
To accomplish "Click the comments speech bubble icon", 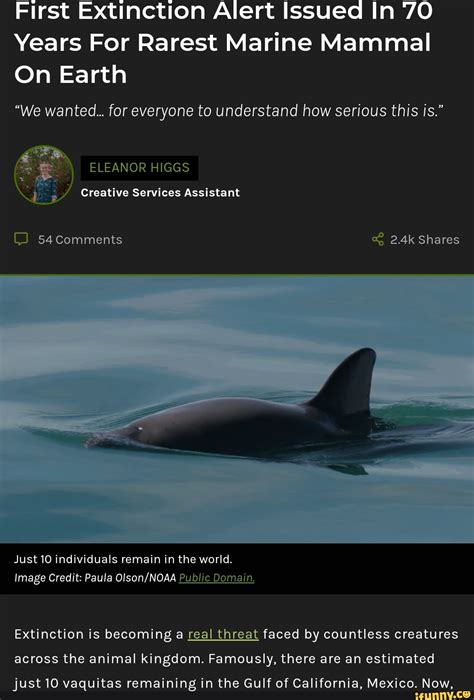I will [21, 239].
